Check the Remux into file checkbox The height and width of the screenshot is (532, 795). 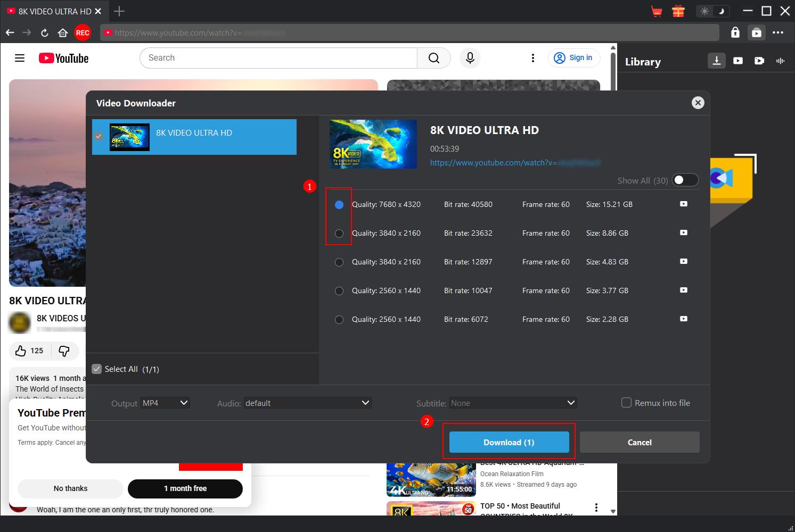point(627,403)
